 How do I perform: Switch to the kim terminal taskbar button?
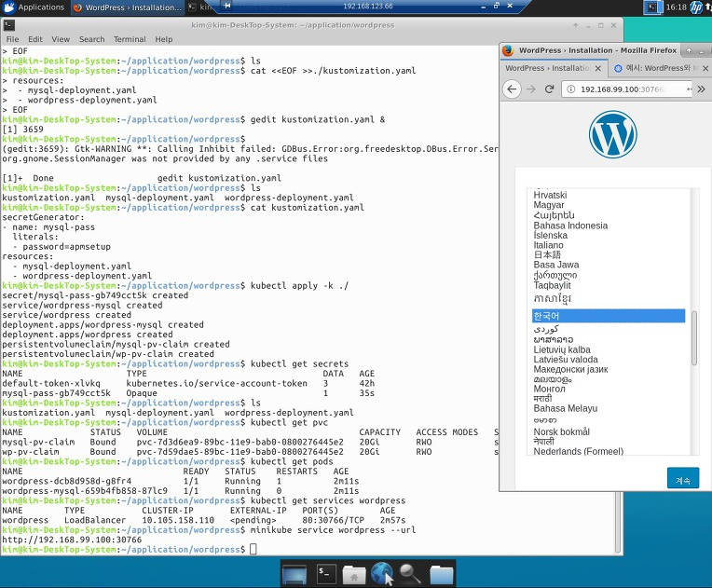201,7
